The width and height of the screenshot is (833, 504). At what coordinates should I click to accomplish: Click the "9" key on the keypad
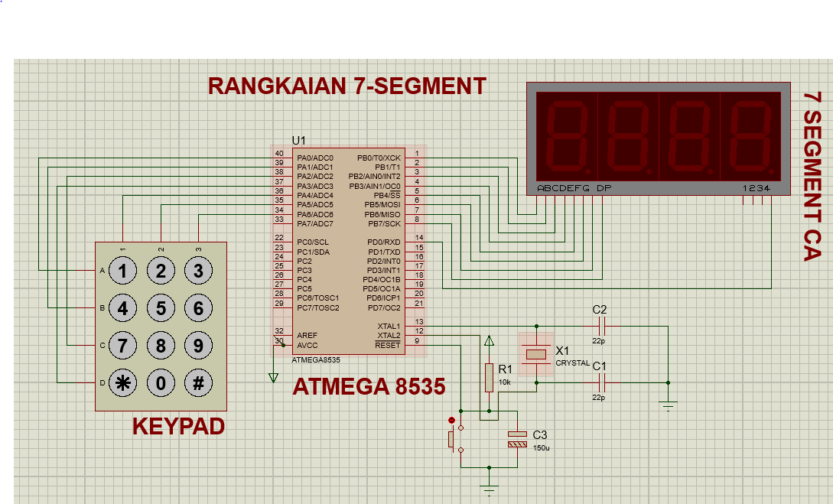198,344
